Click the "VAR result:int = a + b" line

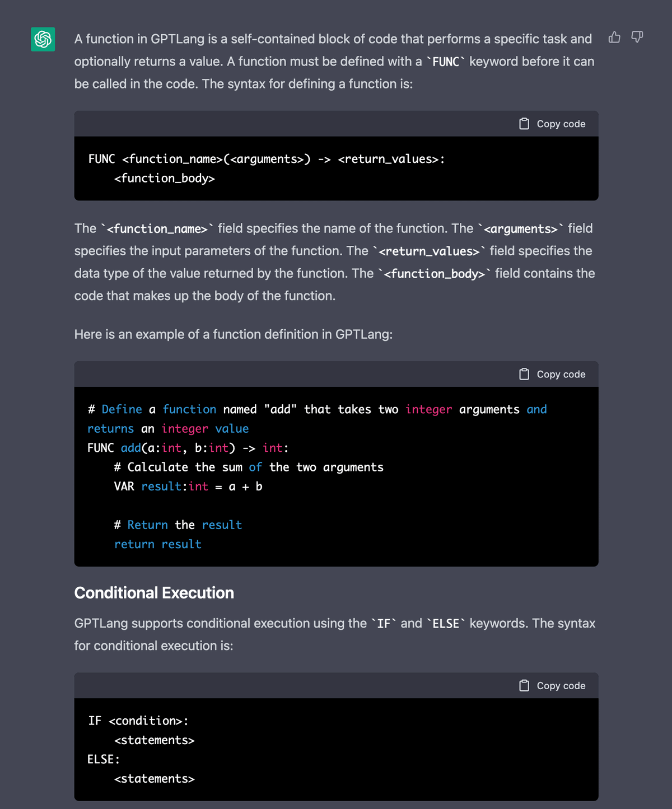pos(188,487)
